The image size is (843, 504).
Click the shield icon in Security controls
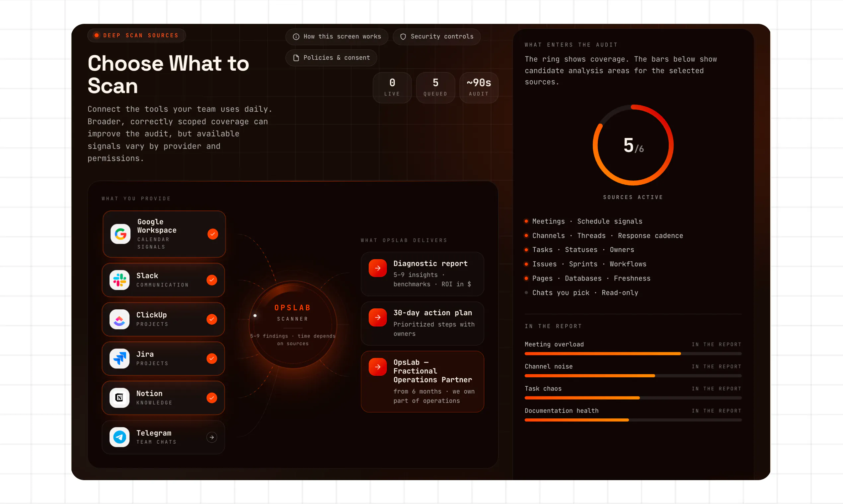click(x=403, y=37)
